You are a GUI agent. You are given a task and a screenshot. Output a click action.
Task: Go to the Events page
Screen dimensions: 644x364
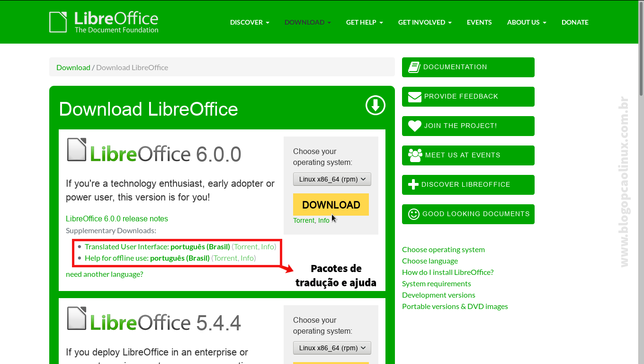tap(479, 22)
